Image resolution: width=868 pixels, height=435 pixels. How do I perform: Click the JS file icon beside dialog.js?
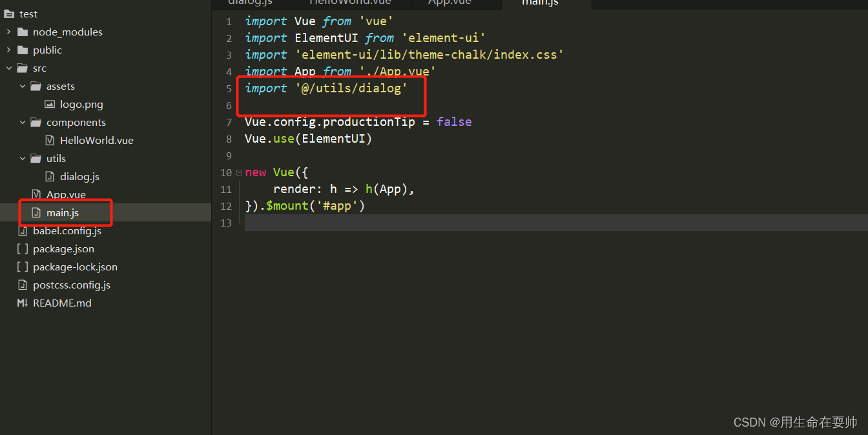pos(49,176)
